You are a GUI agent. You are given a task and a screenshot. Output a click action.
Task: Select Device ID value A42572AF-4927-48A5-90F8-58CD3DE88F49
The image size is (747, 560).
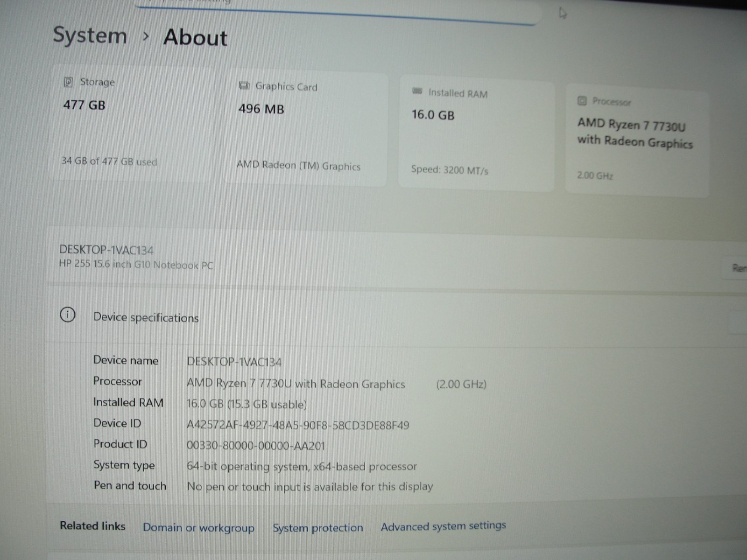click(298, 425)
